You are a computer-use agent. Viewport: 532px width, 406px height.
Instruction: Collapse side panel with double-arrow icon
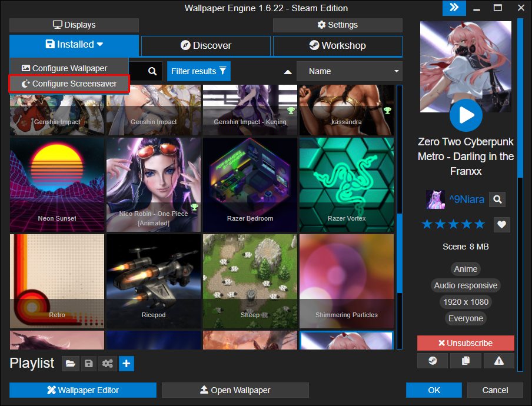coord(454,8)
